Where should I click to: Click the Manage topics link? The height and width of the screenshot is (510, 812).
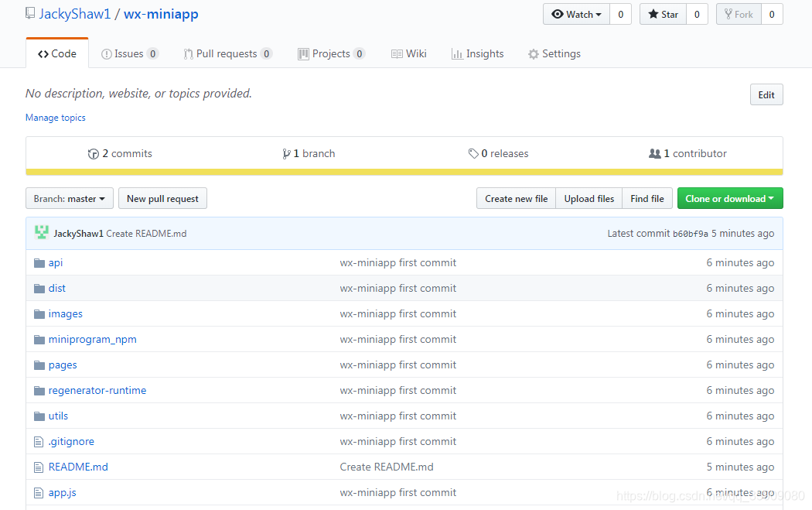[56, 118]
